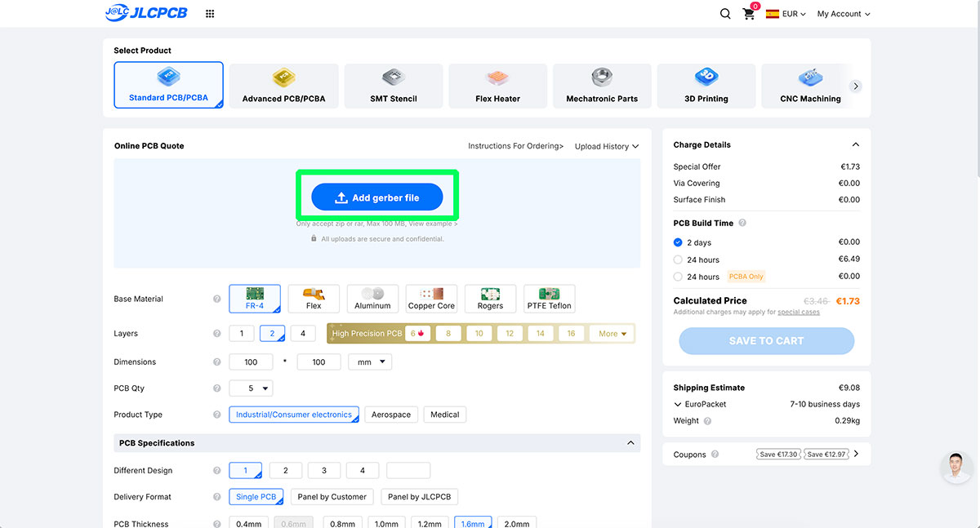Screen dimensions: 980x528
Task: Select 3D Printing product tab
Action: click(x=706, y=86)
